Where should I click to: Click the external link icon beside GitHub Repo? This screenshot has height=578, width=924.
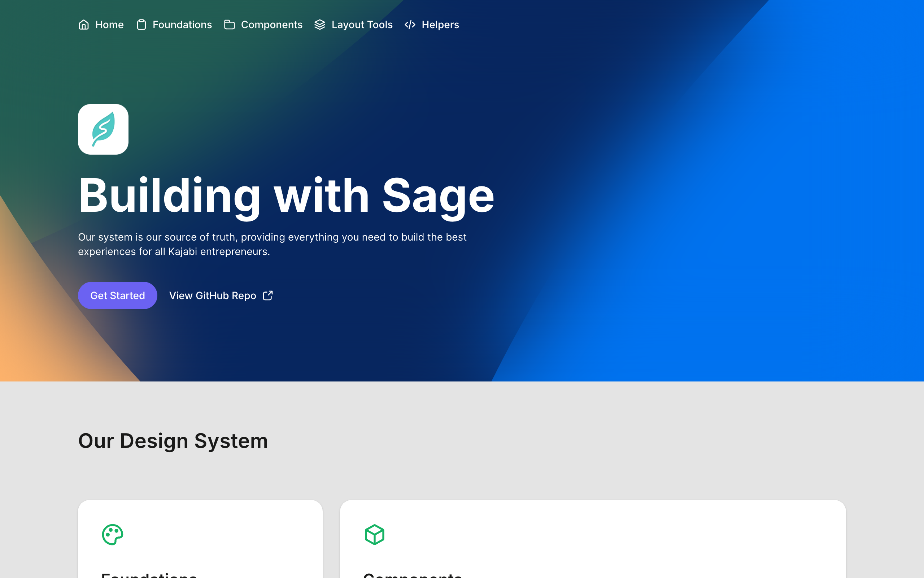point(268,296)
